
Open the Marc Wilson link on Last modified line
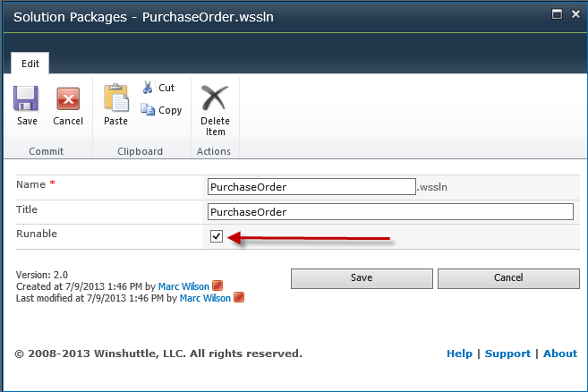click(x=205, y=298)
